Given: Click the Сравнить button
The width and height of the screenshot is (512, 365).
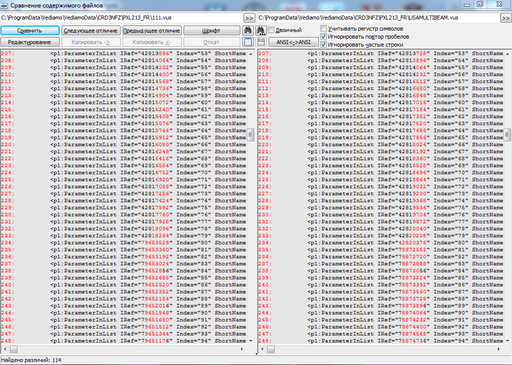Looking at the screenshot, I should [30, 31].
